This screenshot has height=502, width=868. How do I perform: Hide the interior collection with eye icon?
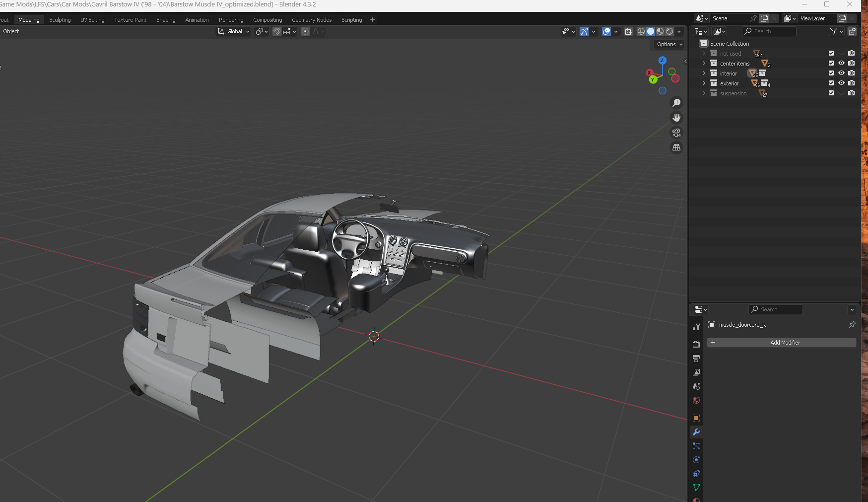[x=841, y=73]
